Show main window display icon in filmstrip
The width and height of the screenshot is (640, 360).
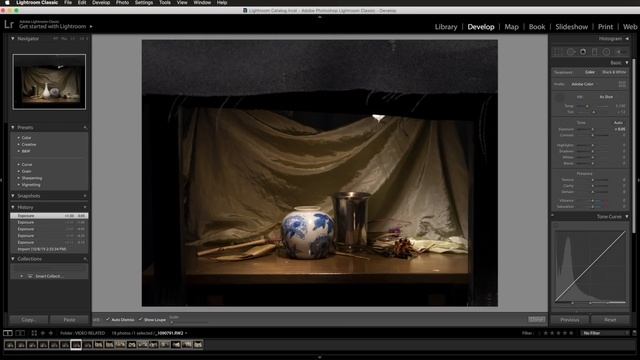pyautogui.click(x=8, y=333)
